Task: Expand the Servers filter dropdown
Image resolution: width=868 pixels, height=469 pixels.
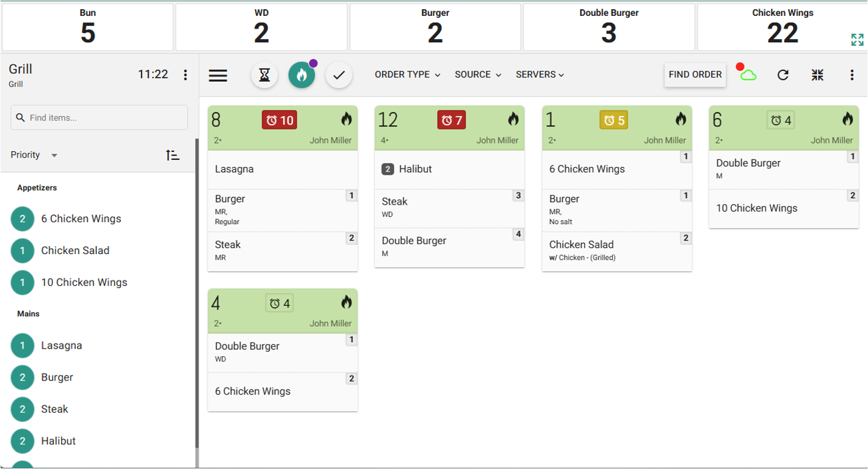Action: tap(540, 75)
